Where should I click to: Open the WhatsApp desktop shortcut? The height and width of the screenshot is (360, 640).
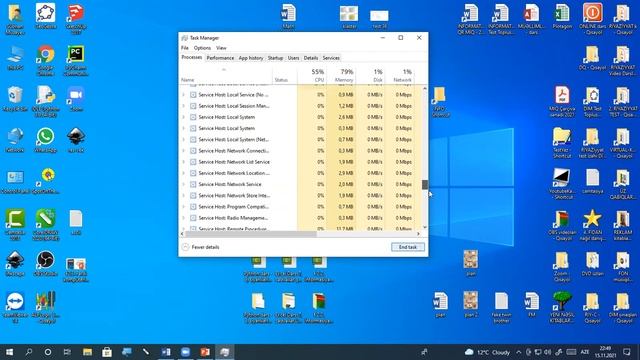45,140
